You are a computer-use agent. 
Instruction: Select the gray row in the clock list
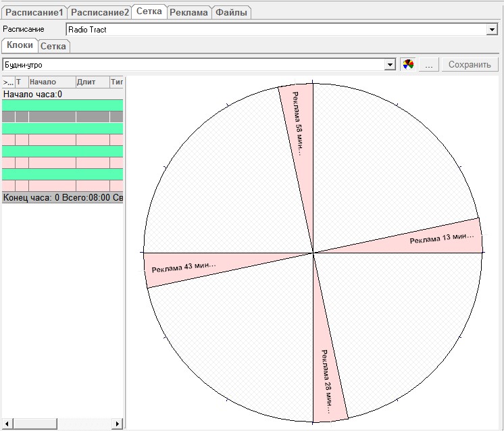pyautogui.click(x=62, y=117)
